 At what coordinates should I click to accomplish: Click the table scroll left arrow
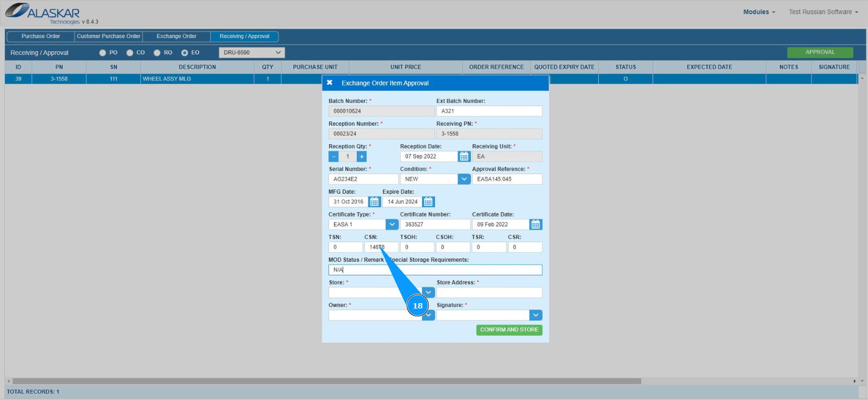click(x=8, y=381)
